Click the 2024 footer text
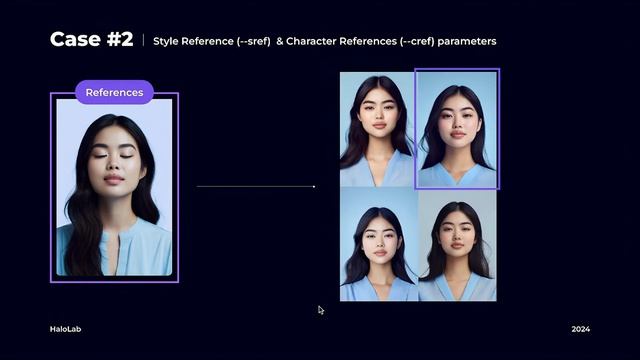Image resolution: width=640 pixels, height=360 pixels. 580,329
